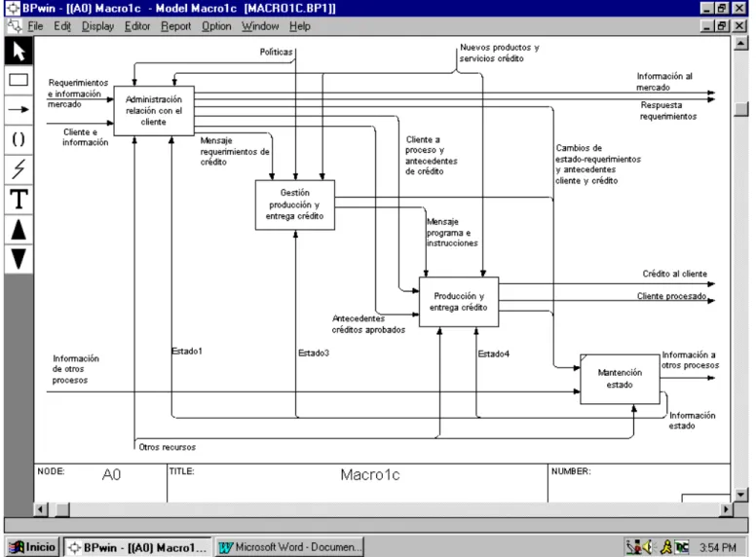Click the document control icon beside File
Viewport: 756px width, 557px height.
click(15, 26)
